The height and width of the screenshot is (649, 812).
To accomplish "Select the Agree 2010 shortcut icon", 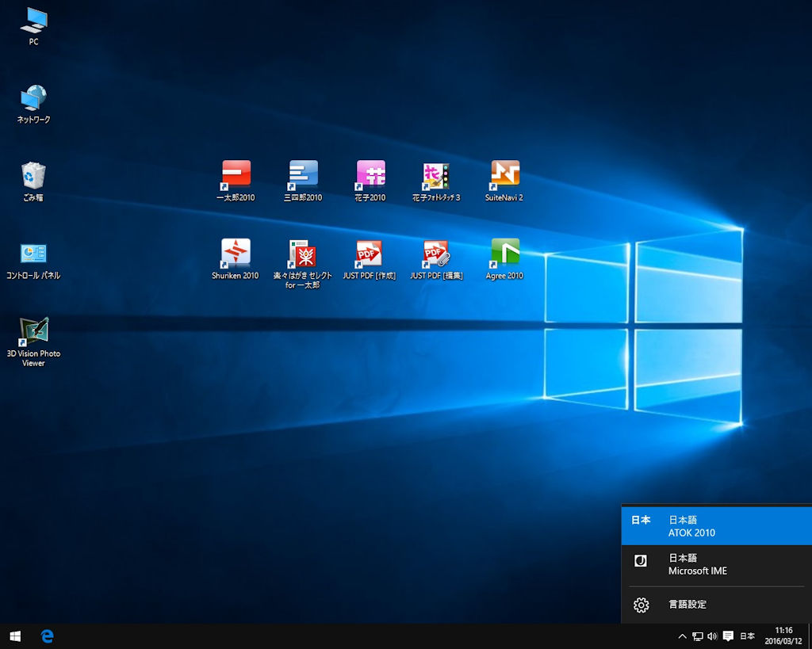I will pos(504,259).
